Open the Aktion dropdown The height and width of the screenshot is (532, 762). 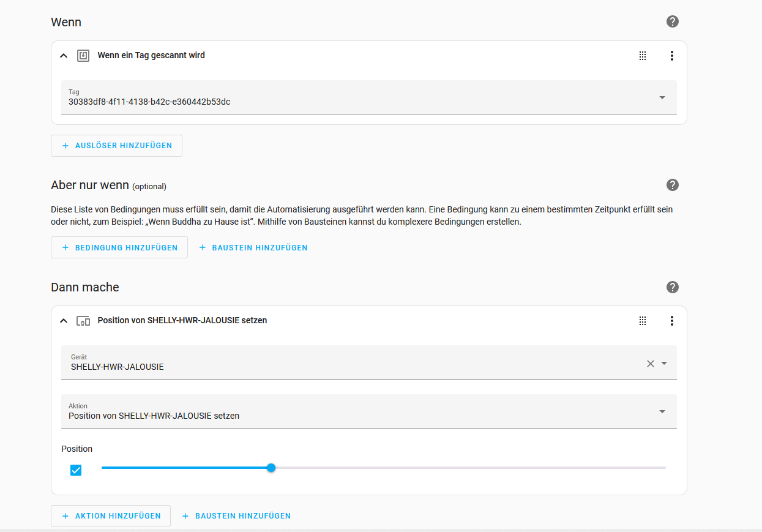point(662,411)
